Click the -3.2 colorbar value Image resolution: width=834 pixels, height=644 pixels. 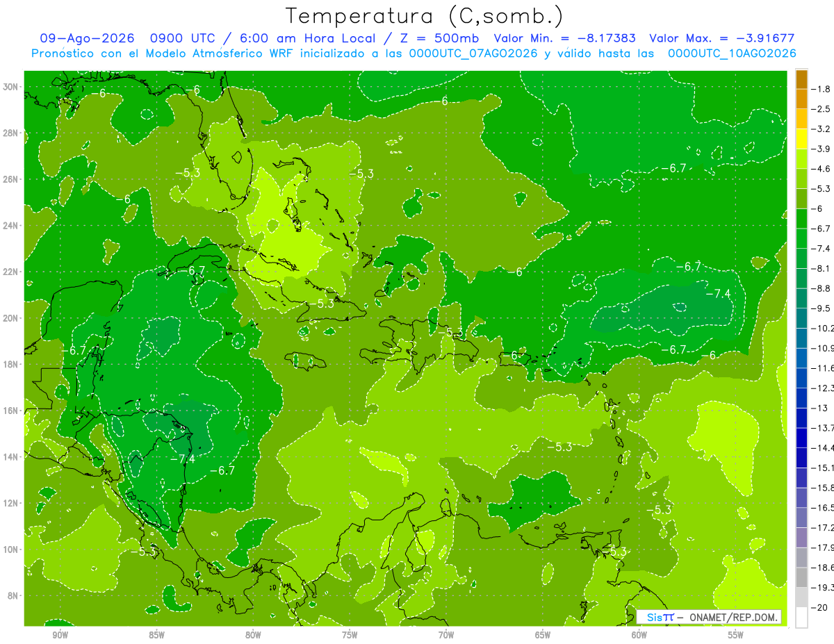[x=822, y=129]
